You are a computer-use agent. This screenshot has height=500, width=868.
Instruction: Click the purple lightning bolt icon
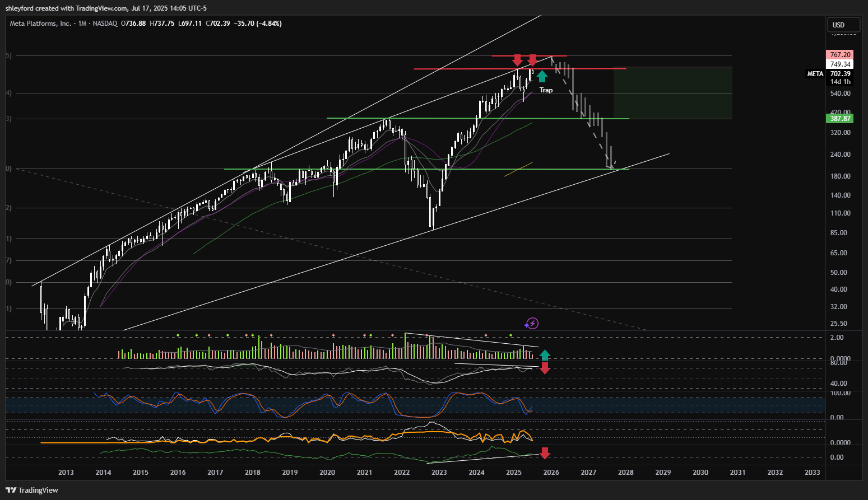tap(532, 323)
